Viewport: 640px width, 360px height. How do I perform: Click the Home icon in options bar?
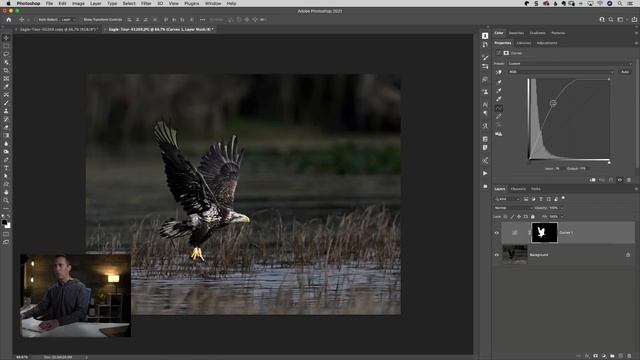[9, 20]
